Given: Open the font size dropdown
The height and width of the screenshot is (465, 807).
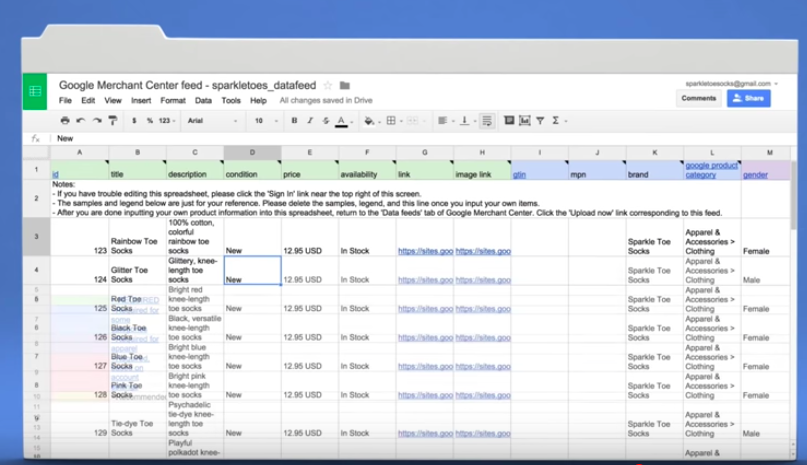Looking at the screenshot, I should (x=266, y=120).
